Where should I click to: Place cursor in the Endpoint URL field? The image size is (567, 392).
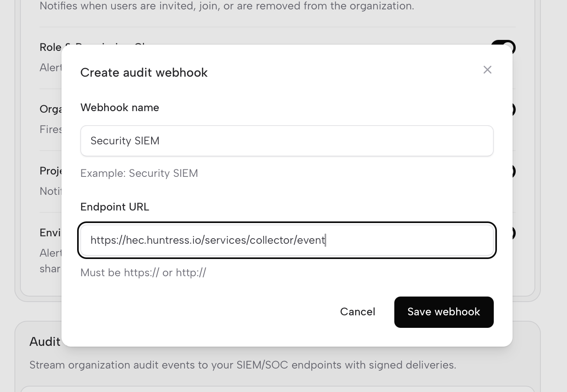point(287,240)
